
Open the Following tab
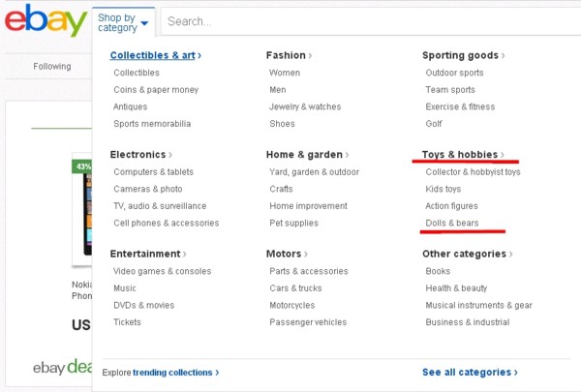[x=51, y=67]
